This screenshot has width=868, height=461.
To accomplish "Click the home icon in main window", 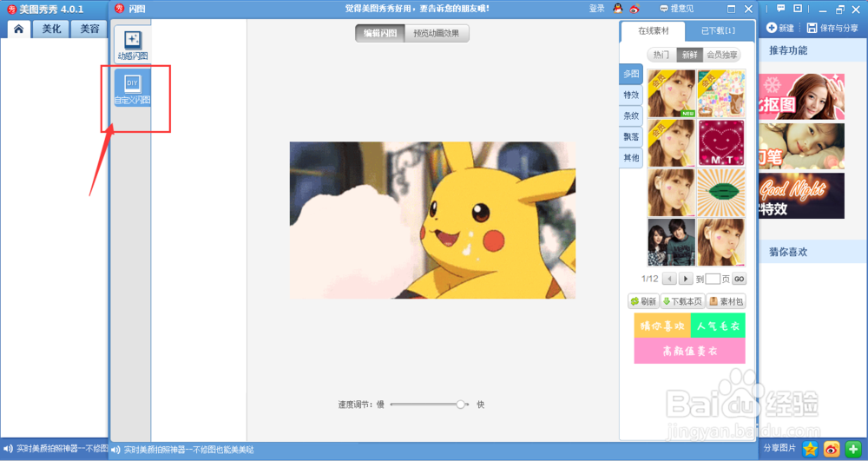I will pyautogui.click(x=19, y=30).
